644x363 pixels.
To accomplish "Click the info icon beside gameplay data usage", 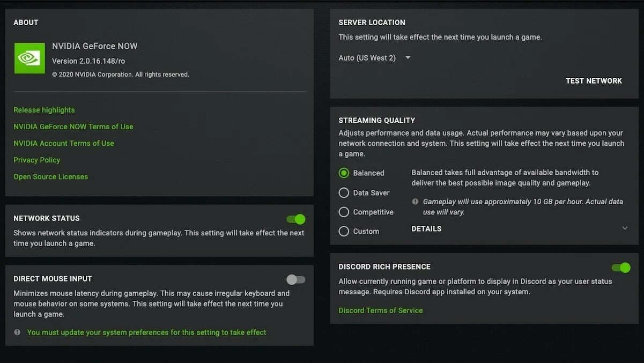I will [415, 202].
